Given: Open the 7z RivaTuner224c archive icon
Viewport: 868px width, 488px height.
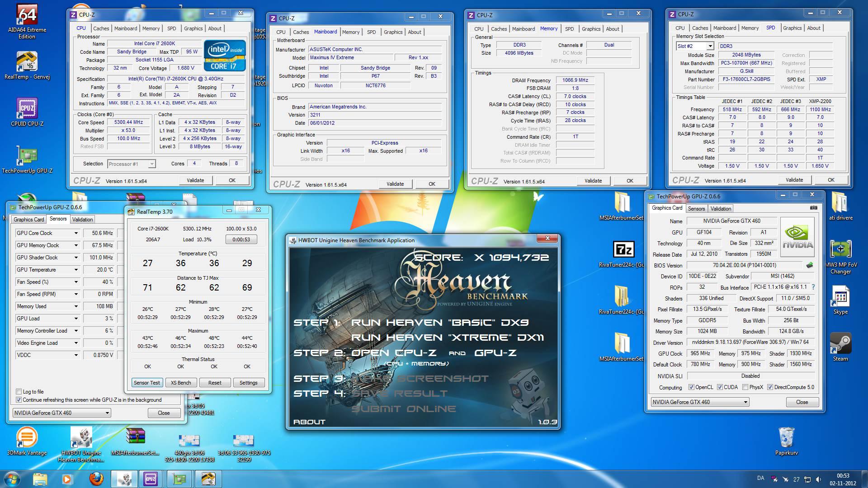Looking at the screenshot, I should (623, 253).
